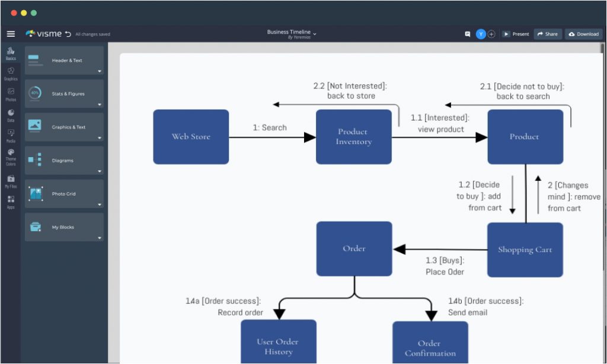Select the Basics sidebar tab

[x=11, y=55]
